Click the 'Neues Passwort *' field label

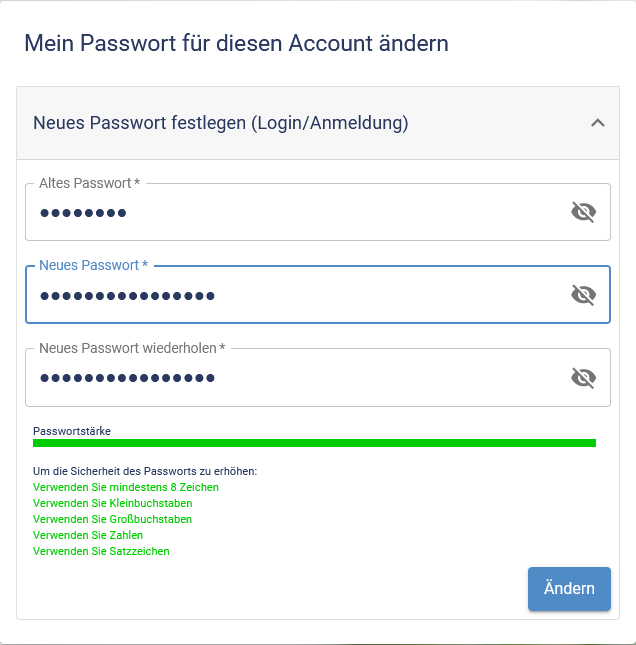click(x=93, y=265)
